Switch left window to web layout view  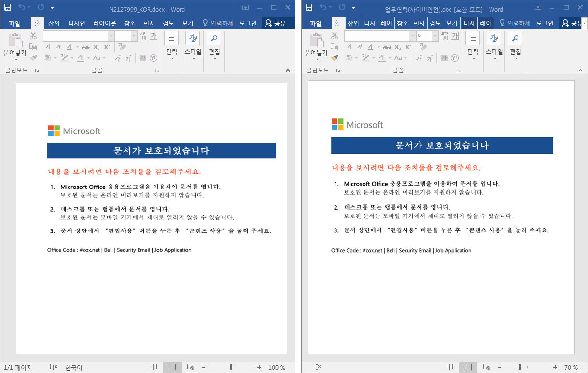(191, 367)
